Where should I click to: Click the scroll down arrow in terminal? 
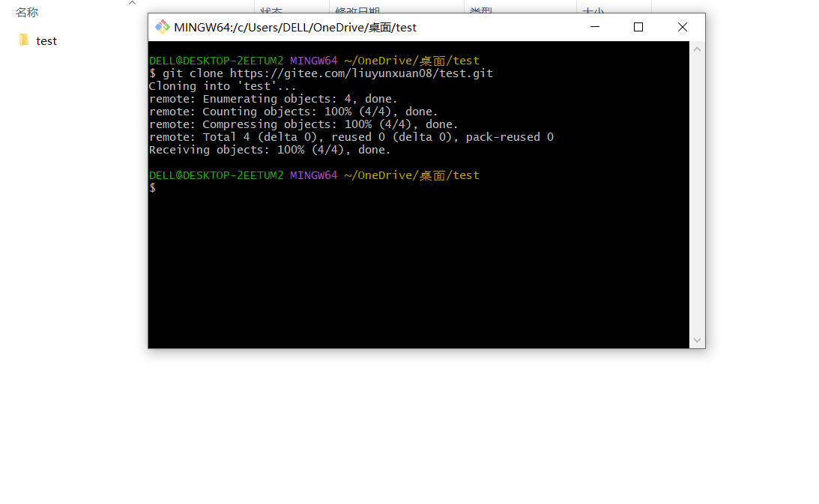[698, 340]
